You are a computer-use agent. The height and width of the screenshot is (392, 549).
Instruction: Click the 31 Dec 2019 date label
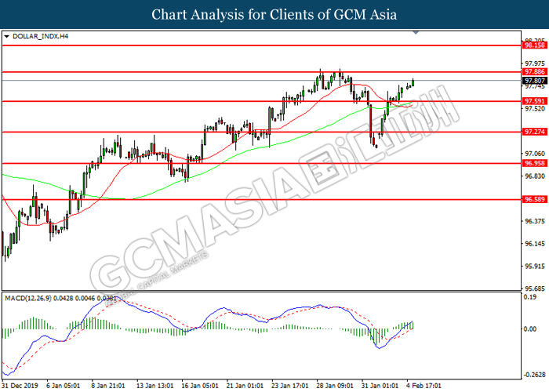coord(20,386)
